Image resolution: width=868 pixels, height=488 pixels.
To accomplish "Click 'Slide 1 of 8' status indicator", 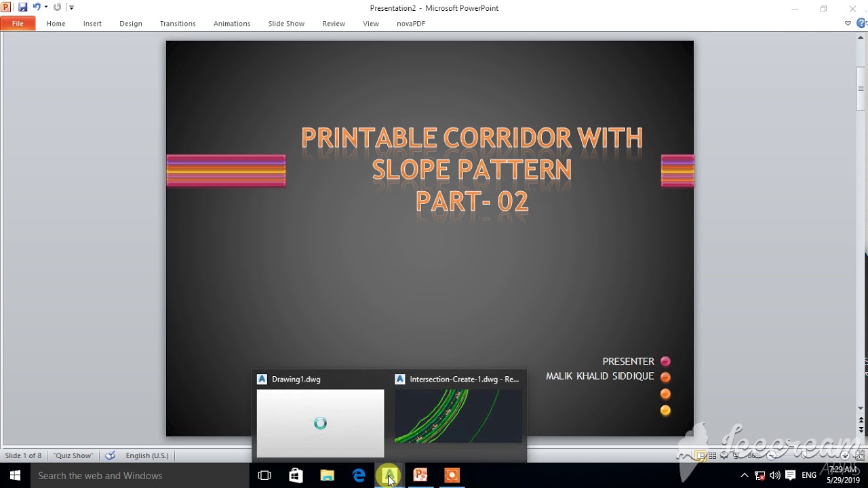I will (x=23, y=455).
